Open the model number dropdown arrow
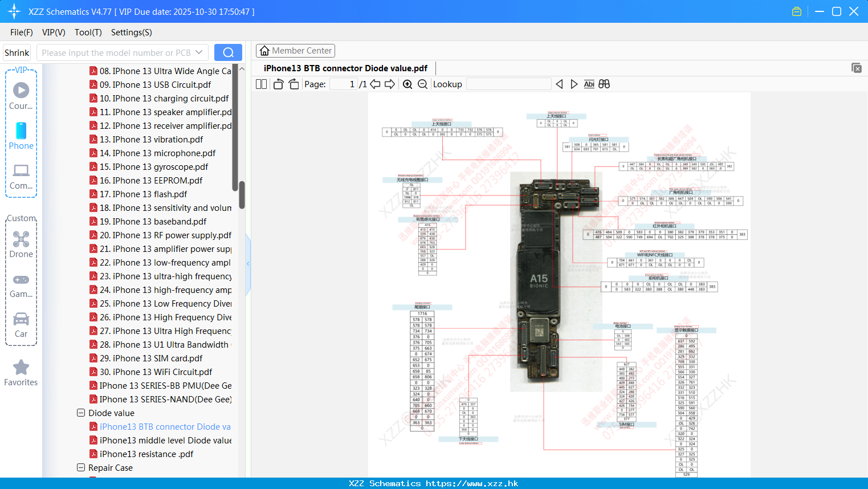This screenshot has width=868, height=489. point(199,52)
